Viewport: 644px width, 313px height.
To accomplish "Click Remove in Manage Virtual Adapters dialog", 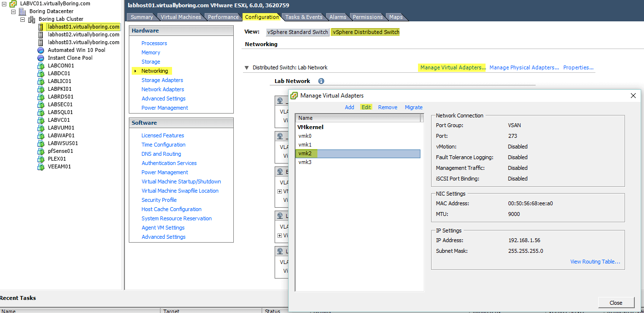I will tap(388, 107).
